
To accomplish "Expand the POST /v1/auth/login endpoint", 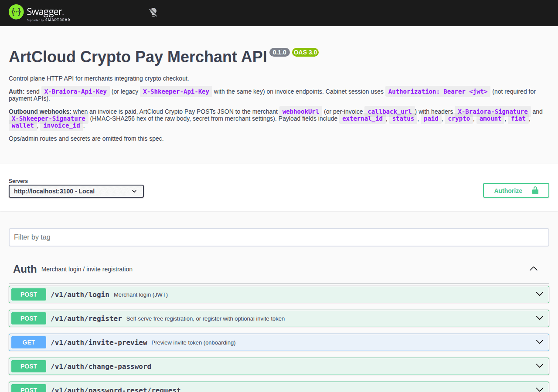I will [279, 294].
